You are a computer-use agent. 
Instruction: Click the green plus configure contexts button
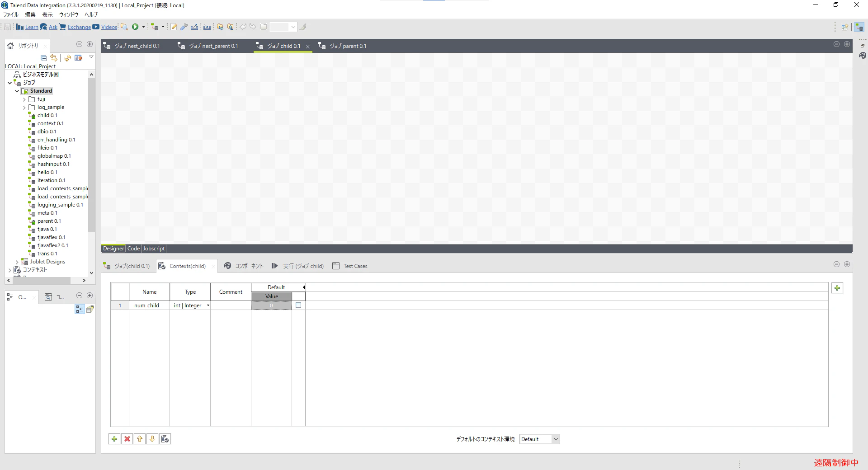click(837, 288)
